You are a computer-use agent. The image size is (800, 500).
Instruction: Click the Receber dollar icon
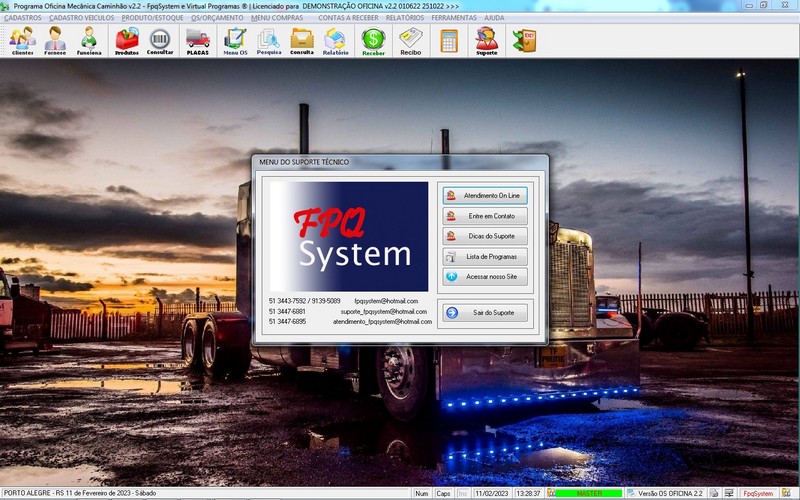[373, 41]
